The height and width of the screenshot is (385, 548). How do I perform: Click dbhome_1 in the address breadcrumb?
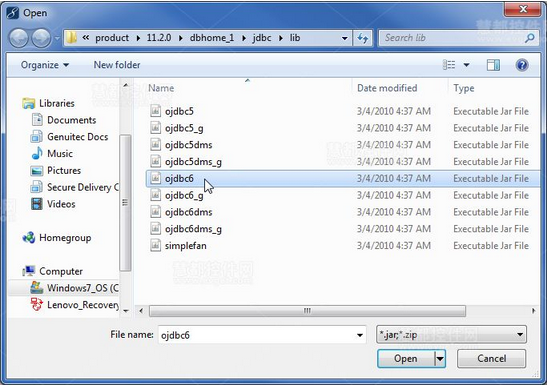click(212, 38)
